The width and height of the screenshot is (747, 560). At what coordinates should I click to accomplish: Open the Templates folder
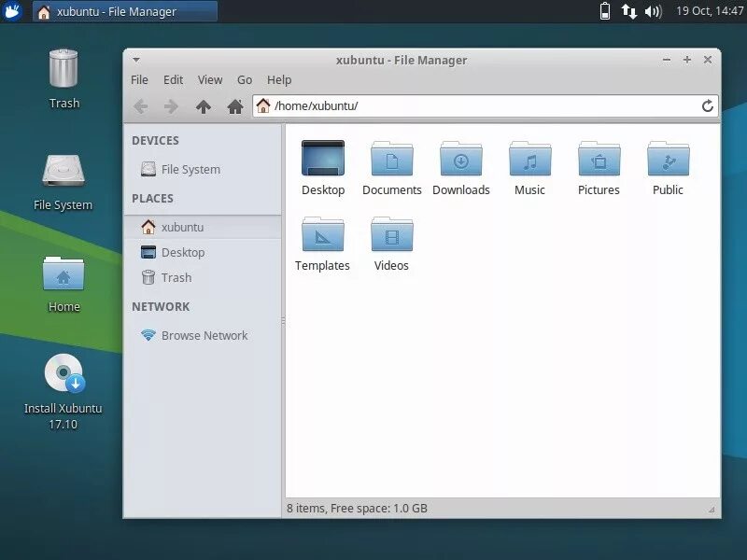click(322, 244)
